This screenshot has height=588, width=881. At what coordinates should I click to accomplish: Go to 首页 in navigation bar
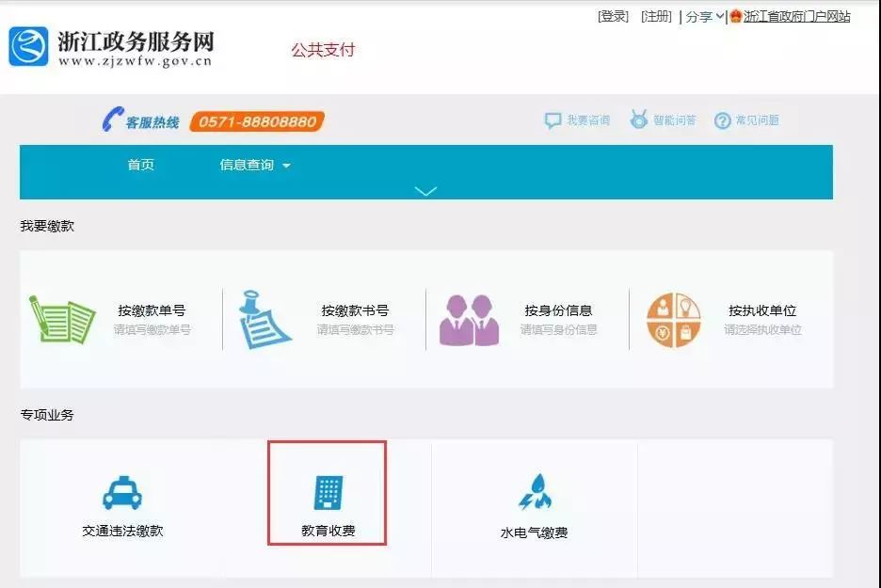[140, 166]
